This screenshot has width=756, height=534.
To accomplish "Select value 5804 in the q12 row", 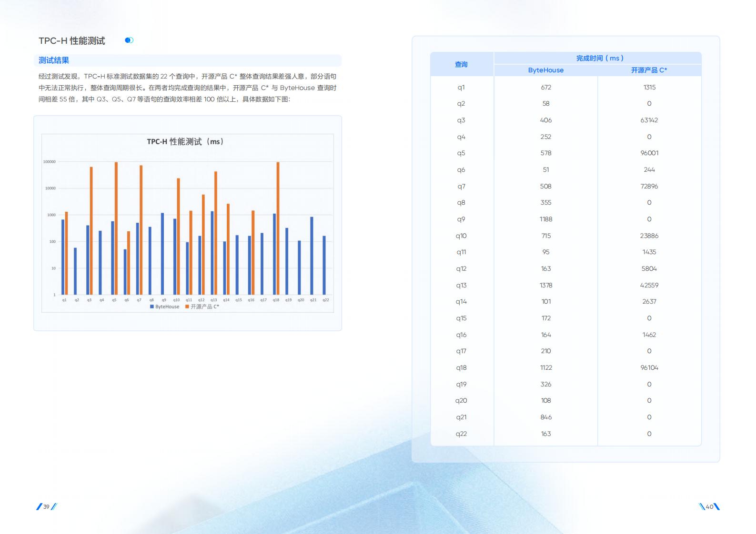I will [649, 268].
